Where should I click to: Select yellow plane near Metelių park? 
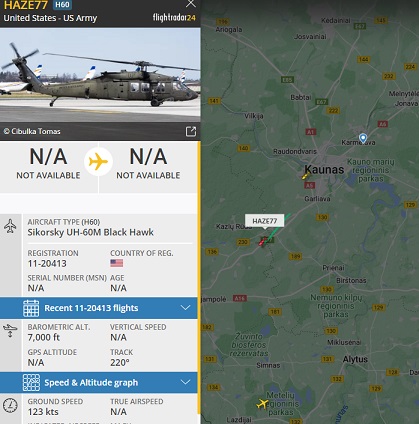(x=262, y=404)
